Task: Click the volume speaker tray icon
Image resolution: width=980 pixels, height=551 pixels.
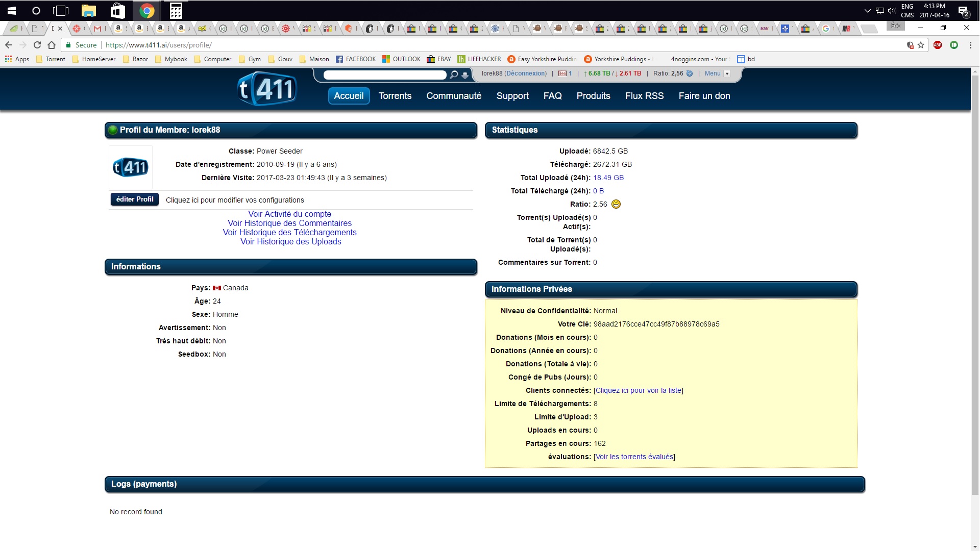Action: [x=892, y=11]
